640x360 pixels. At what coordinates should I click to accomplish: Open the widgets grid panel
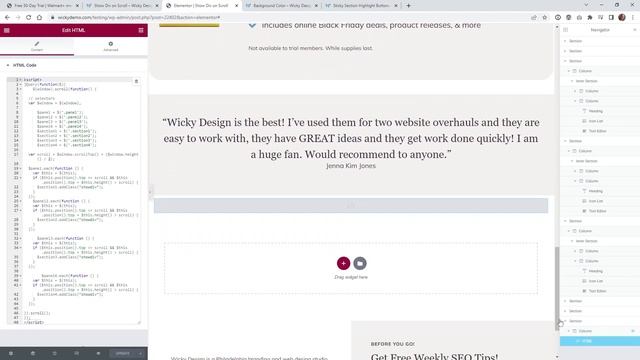coord(141,30)
